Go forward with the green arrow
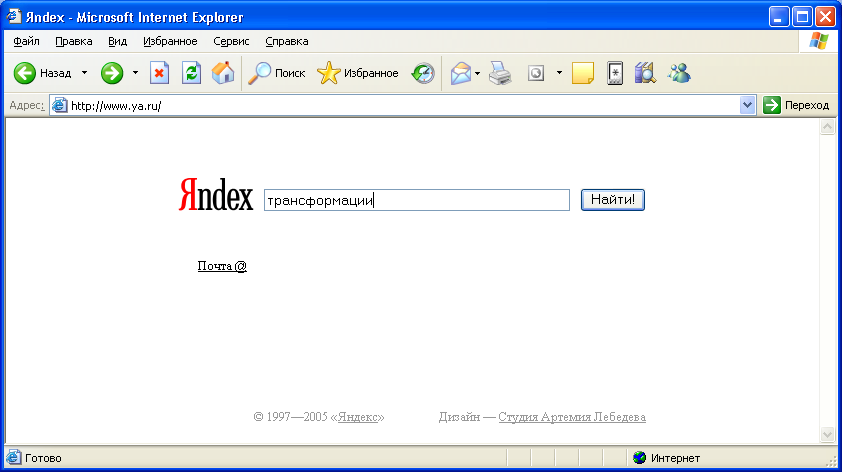Screen dimensions: 842x472 [112, 73]
